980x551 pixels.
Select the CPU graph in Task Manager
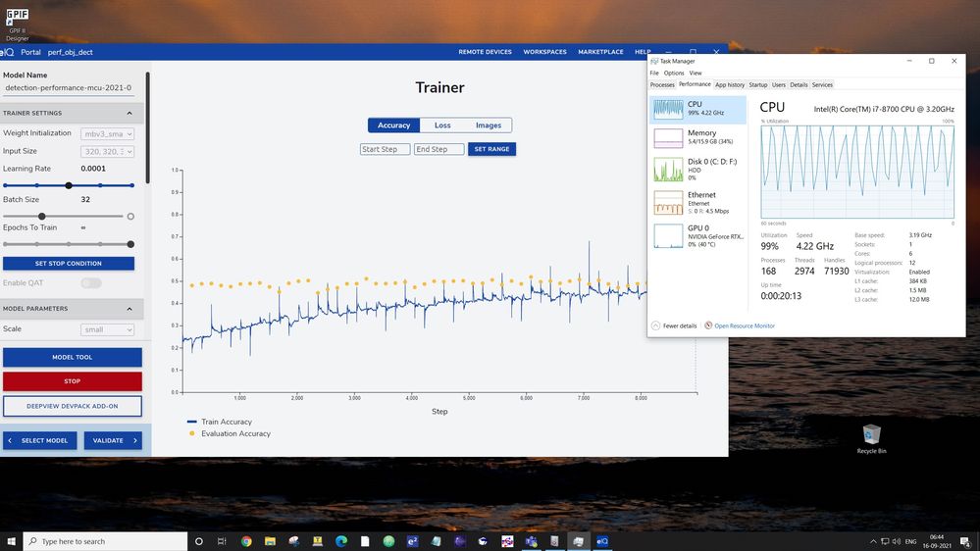click(697, 109)
